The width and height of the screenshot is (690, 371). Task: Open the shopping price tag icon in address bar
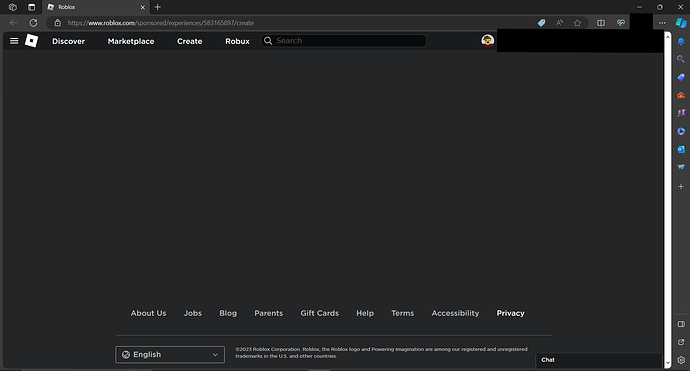541,23
